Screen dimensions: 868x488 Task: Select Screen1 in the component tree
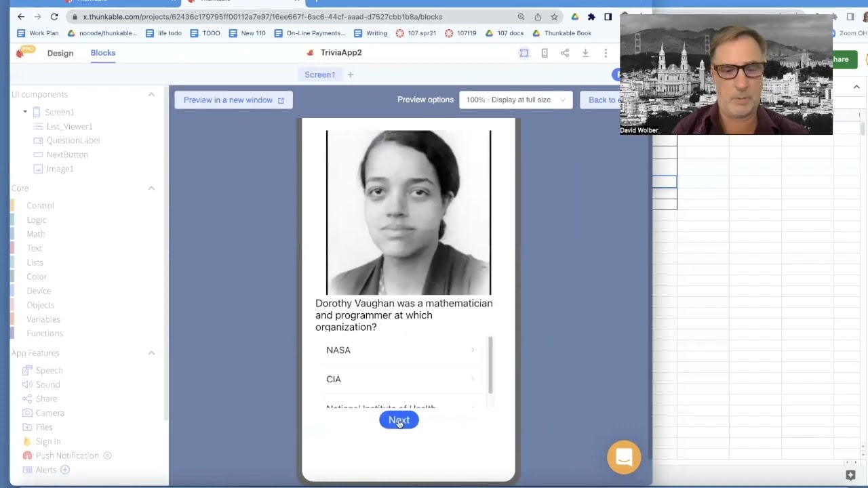[x=60, y=112]
